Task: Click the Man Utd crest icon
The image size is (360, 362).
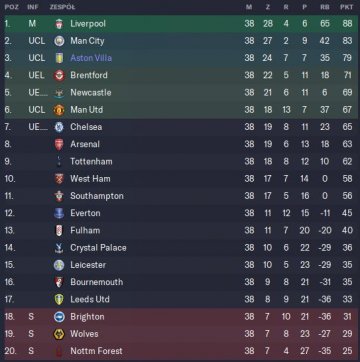Action: [x=59, y=110]
